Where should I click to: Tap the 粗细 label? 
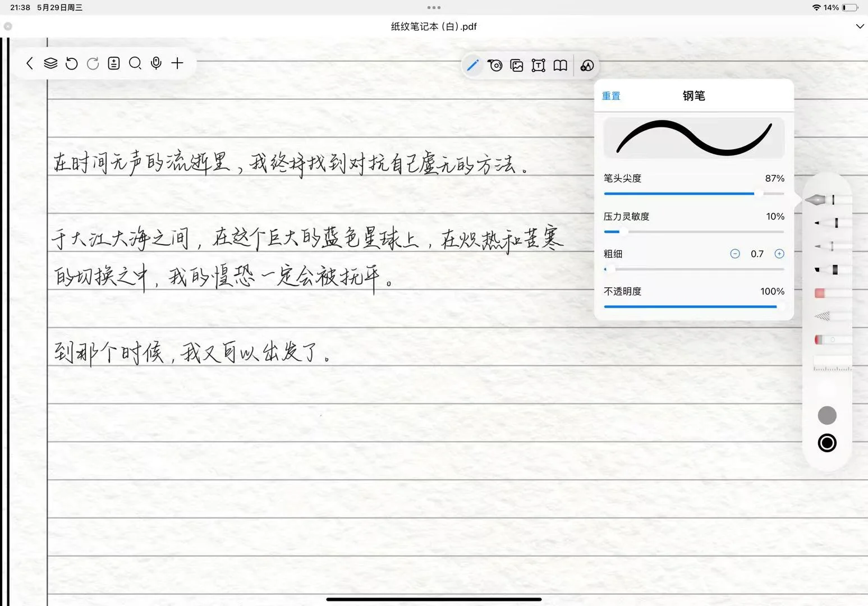pyautogui.click(x=613, y=254)
